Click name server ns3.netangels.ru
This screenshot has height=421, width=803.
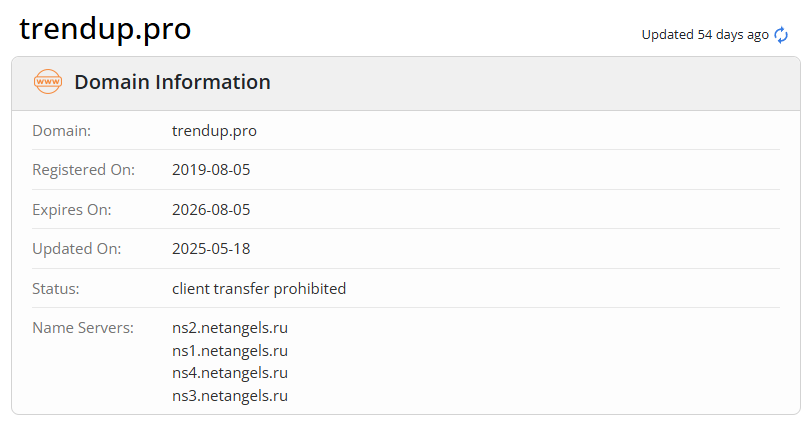230,396
